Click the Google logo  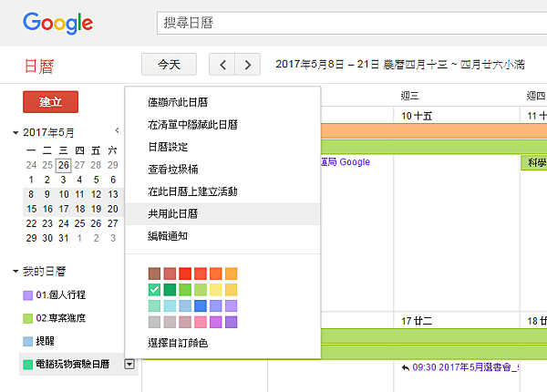click(x=57, y=23)
